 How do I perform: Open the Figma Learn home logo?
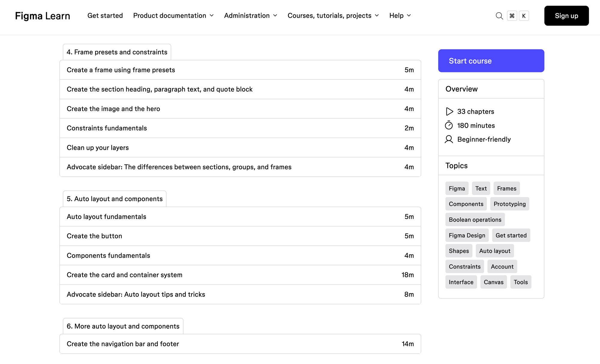43,16
